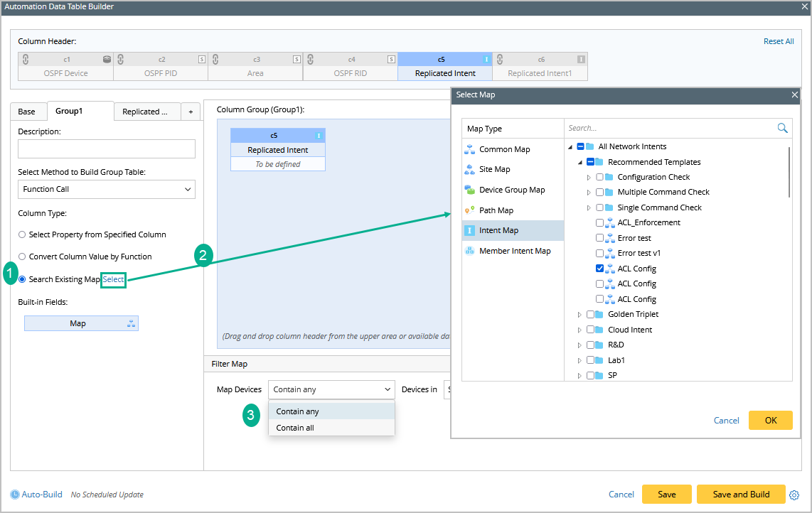Screen dimensions: 812x513
Task: Click Cancel in Select Map dialog
Action: (726, 421)
